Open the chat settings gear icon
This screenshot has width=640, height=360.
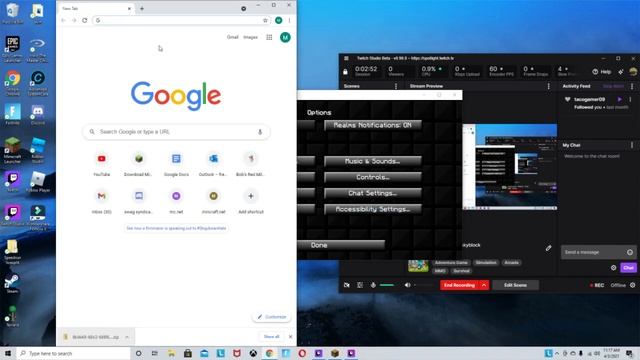(x=613, y=268)
